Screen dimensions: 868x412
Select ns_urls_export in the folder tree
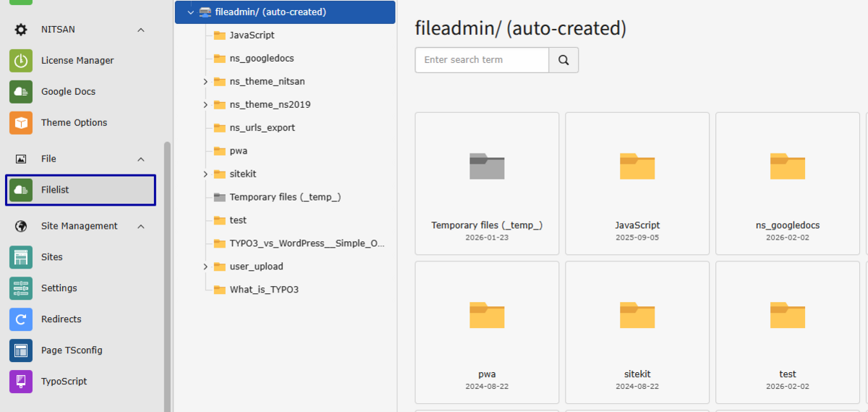(262, 127)
